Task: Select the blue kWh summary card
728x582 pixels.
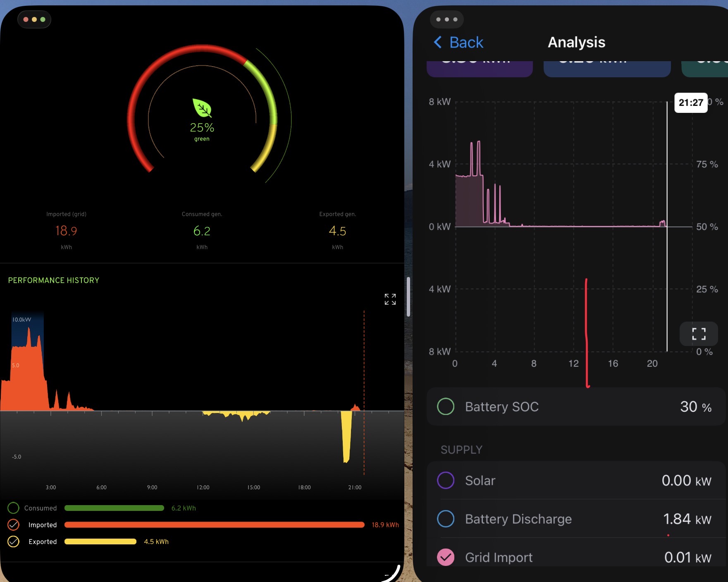Action: tap(606, 69)
